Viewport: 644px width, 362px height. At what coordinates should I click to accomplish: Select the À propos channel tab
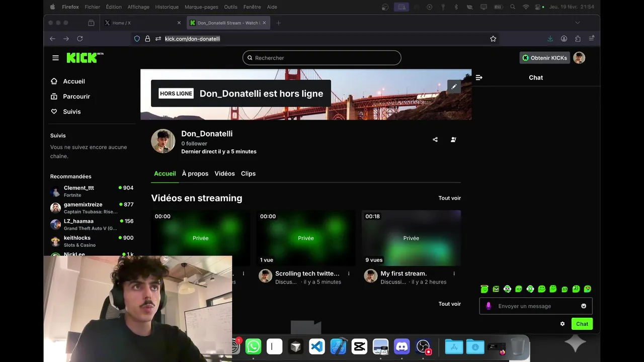195,173
